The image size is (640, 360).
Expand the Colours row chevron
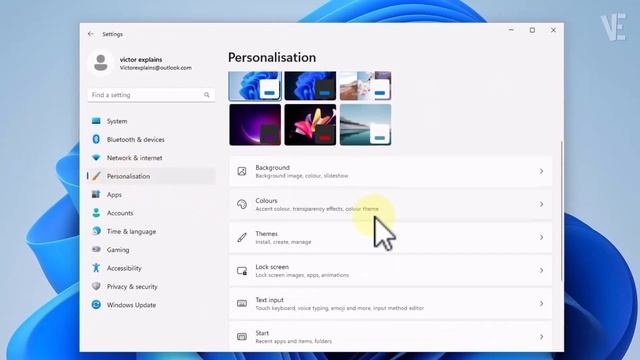tap(541, 204)
